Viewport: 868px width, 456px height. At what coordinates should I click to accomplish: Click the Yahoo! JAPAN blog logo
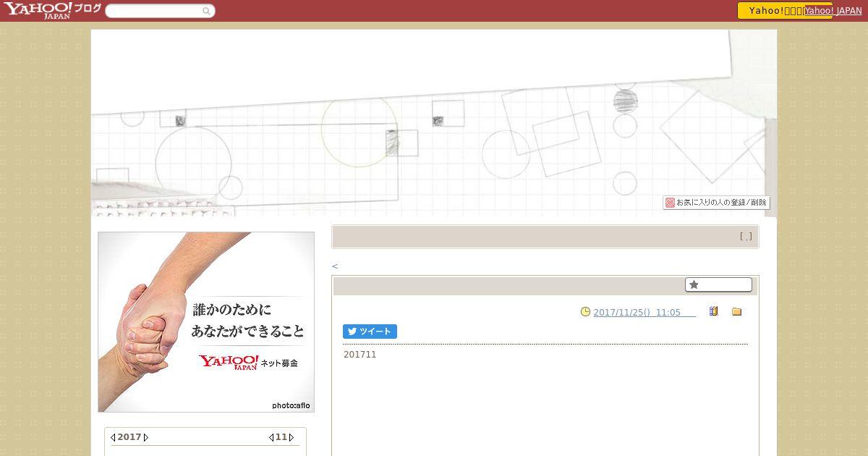click(52, 10)
